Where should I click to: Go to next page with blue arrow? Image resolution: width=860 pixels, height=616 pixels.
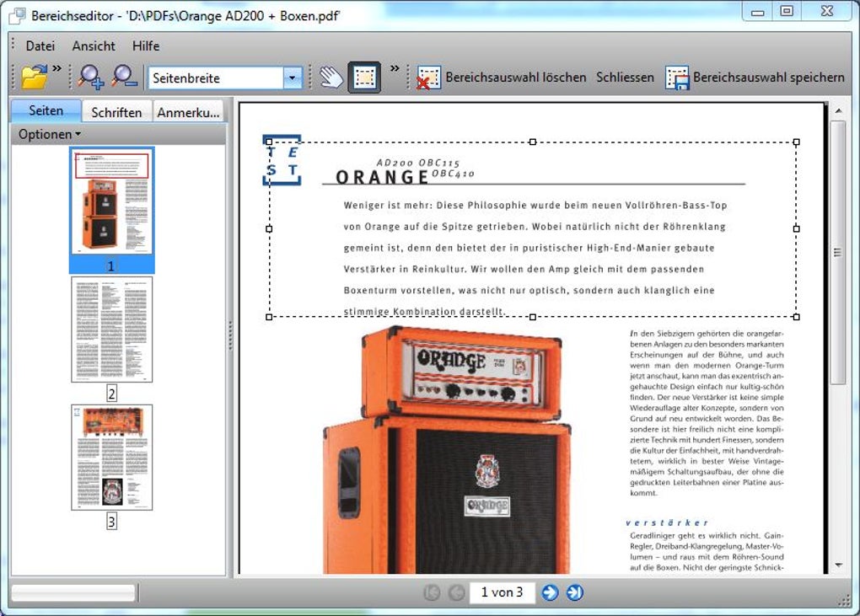pyautogui.click(x=550, y=592)
